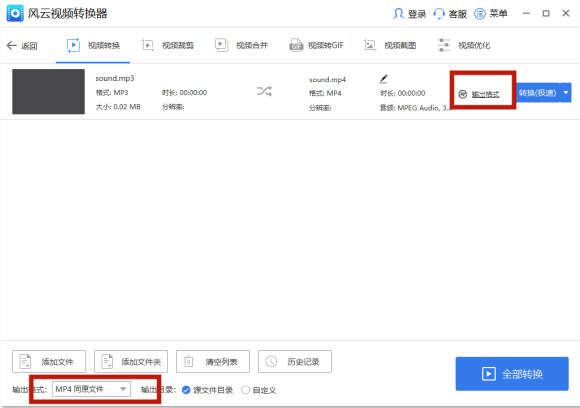Switch to 视频裁剪 tab
This screenshot has width=580, height=408.
(x=168, y=45)
